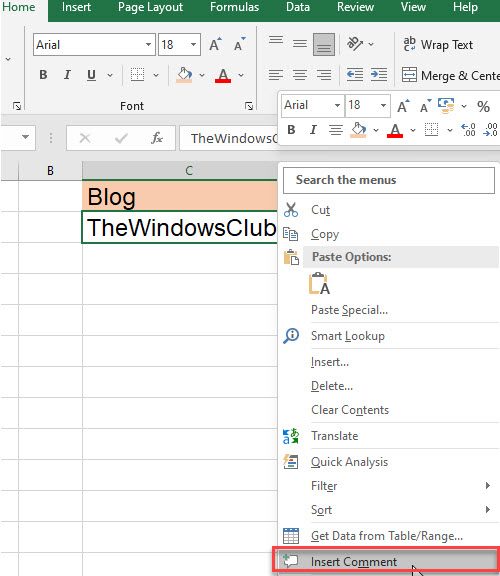Select Clear Contents menu item

pos(389,410)
